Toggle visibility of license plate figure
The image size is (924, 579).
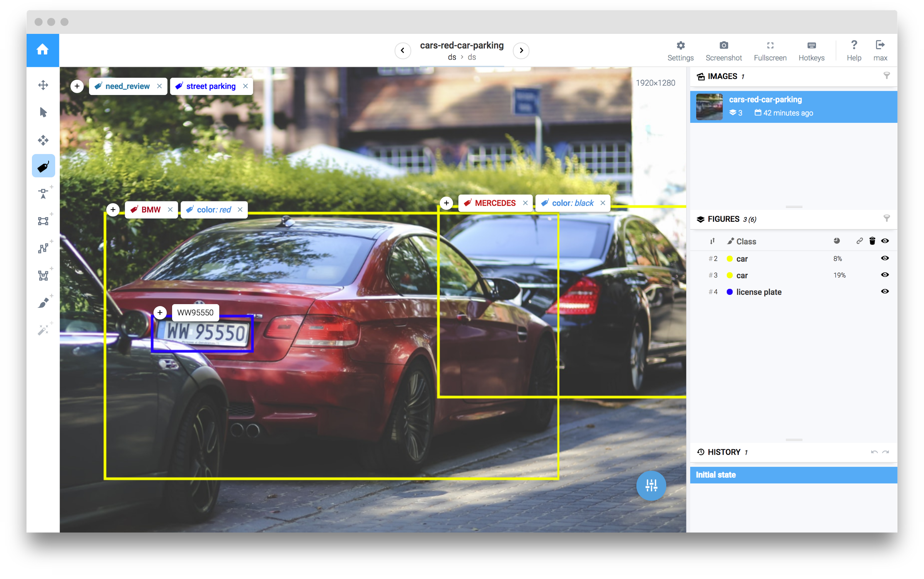(x=885, y=291)
